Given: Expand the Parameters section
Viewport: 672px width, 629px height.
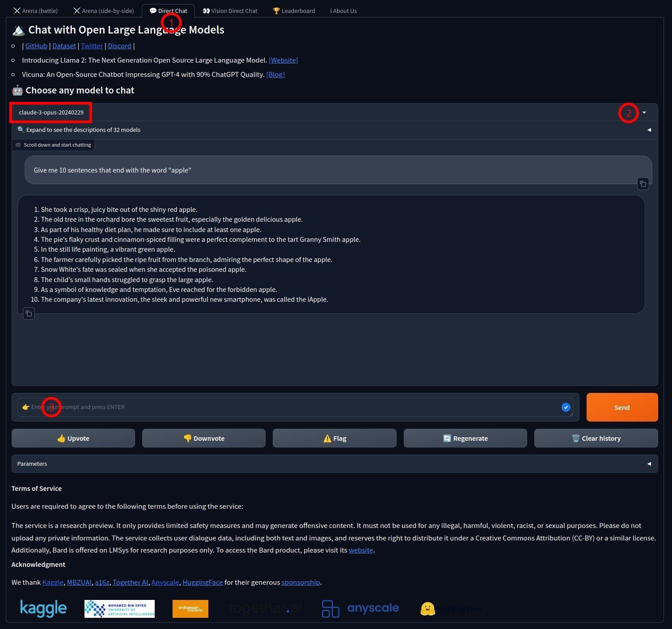Looking at the screenshot, I should [334, 464].
